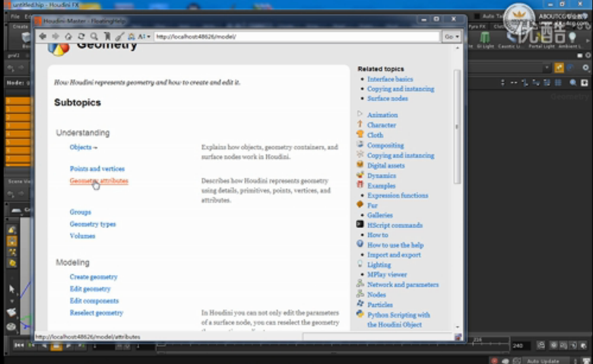
Task: Click the network pane magnifier search icon
Action: [573, 82]
